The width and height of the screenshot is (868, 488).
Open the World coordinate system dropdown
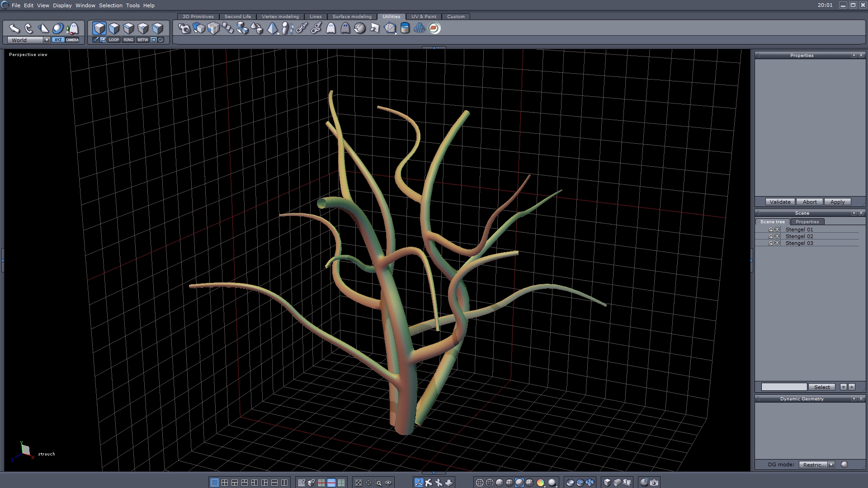[x=47, y=40]
